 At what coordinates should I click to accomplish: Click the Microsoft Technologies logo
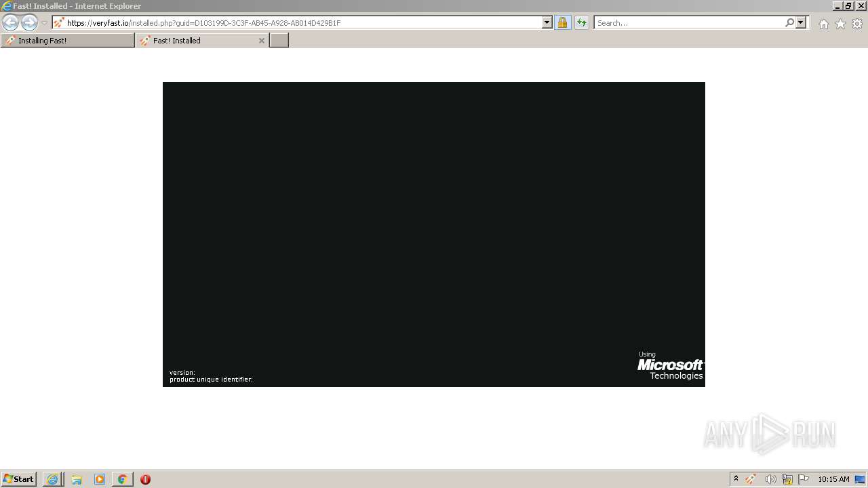(x=670, y=366)
